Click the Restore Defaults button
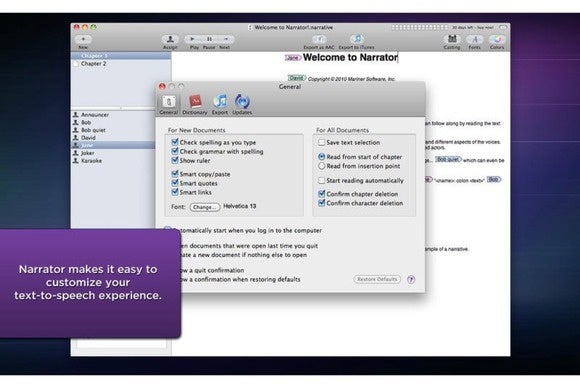The width and height of the screenshot is (580, 388). (377, 279)
